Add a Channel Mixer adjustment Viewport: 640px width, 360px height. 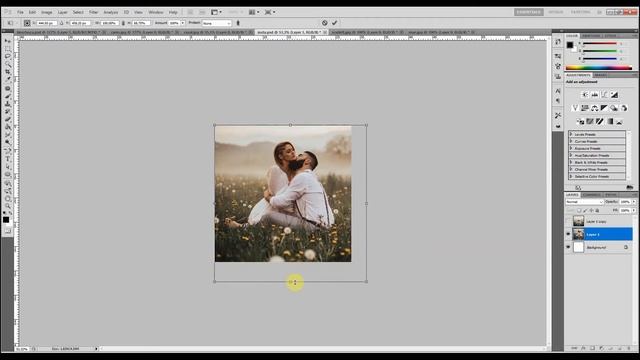624,108
